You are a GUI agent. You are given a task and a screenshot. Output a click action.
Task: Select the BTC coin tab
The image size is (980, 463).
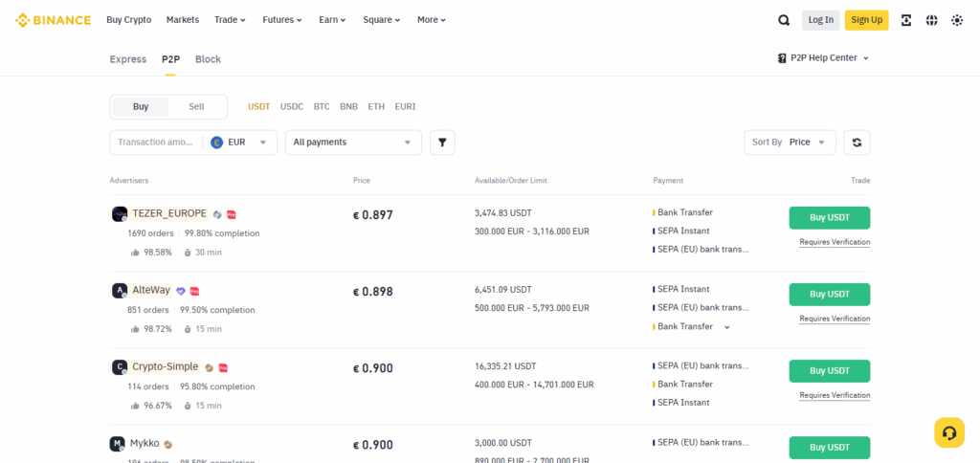pos(322,107)
